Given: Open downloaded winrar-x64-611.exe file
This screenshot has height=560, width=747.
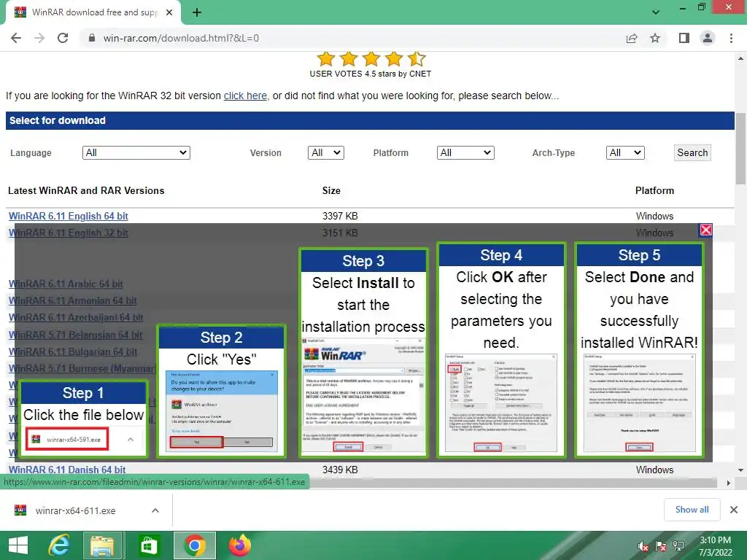Looking at the screenshot, I should 75,510.
